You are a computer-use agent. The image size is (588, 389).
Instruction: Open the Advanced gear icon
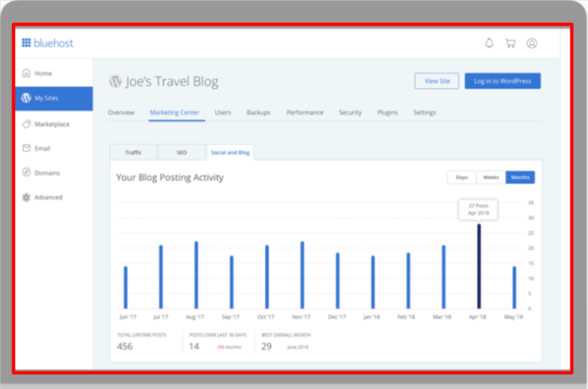point(26,198)
